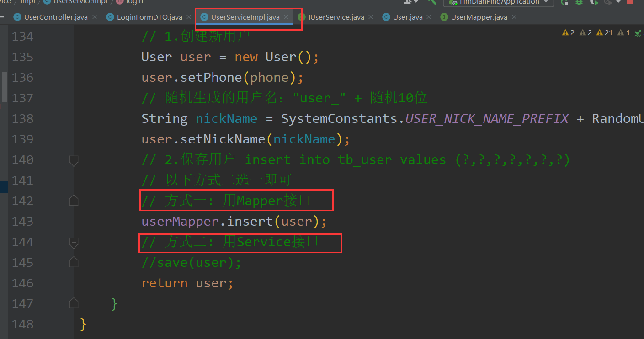Click line number 146 in the gutter
The image size is (644, 339).
tap(22, 283)
